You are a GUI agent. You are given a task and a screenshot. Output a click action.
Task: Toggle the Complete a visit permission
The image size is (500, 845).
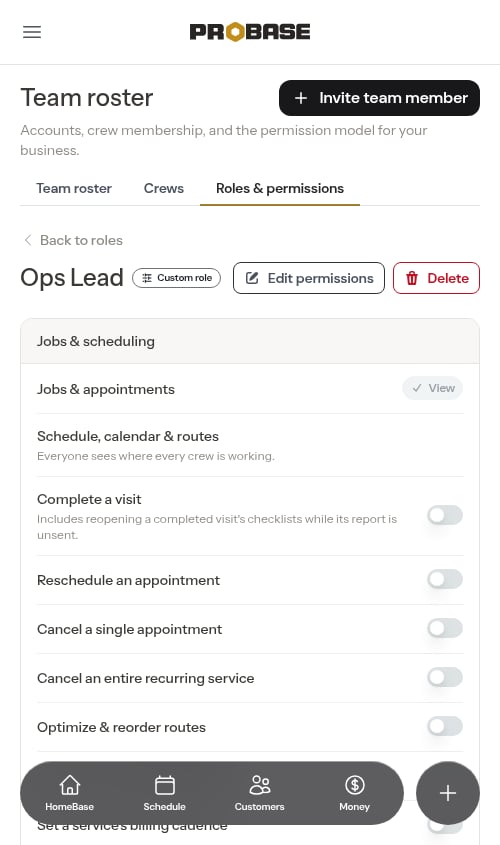[445, 515]
